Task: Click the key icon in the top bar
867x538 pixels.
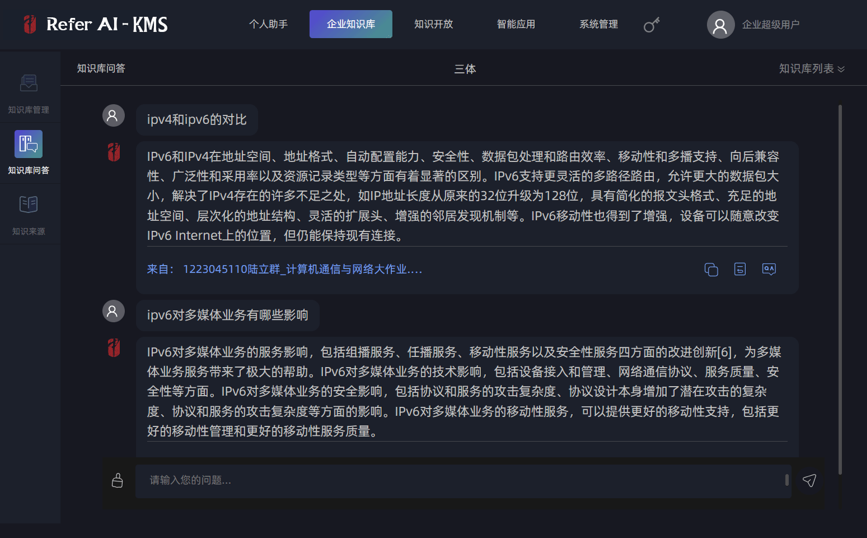Action: (x=651, y=25)
